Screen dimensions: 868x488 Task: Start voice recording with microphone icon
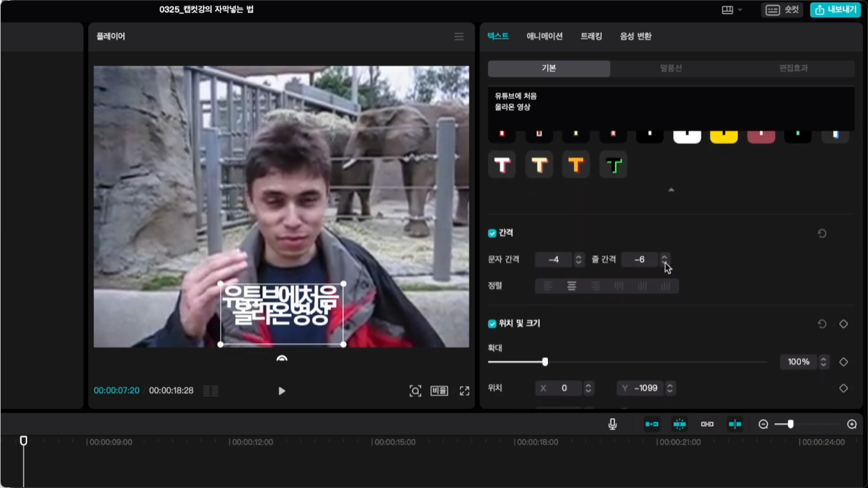(x=612, y=425)
